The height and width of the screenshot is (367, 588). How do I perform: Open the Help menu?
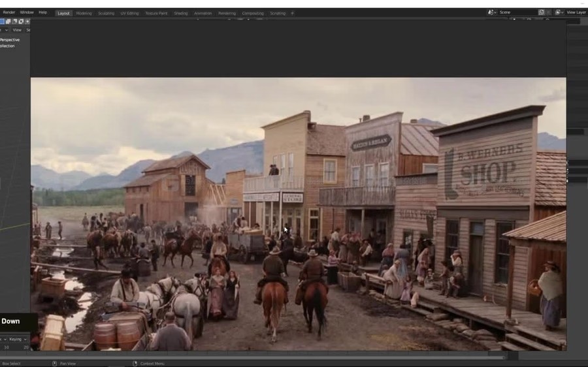click(42, 12)
